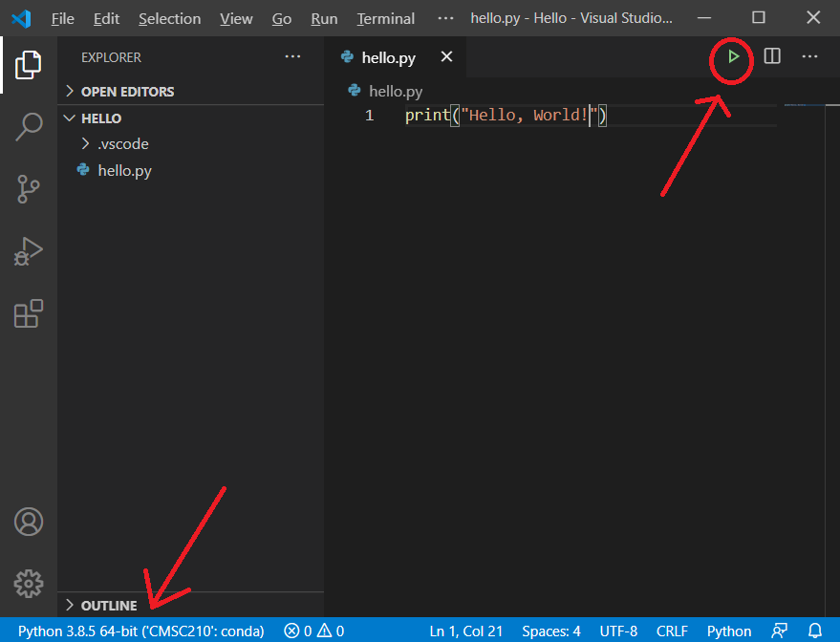The width and height of the screenshot is (840, 642).
Task: Select Python 3.8.5 interpreter in status bar
Action: coord(140,631)
